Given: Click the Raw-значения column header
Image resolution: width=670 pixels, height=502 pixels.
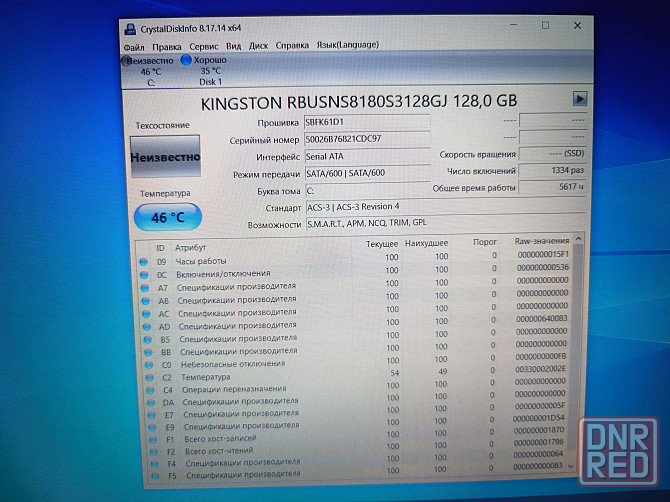Looking at the screenshot, I should point(542,241).
